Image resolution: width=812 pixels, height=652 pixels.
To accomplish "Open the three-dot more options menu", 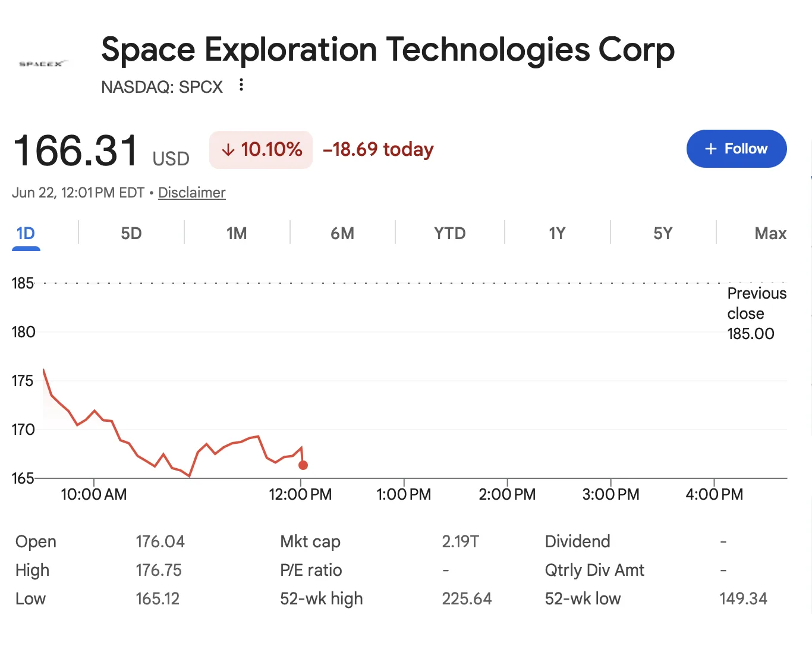I will point(241,85).
